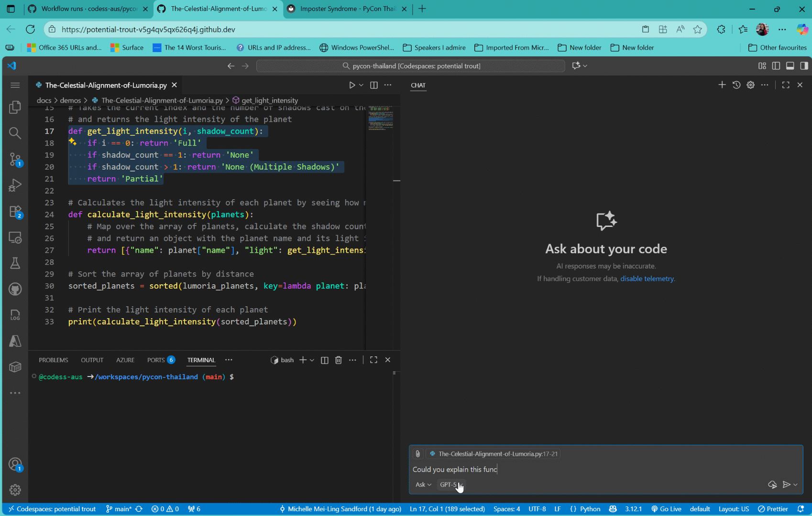
Task: Open the Testing flask view
Action: point(15,263)
